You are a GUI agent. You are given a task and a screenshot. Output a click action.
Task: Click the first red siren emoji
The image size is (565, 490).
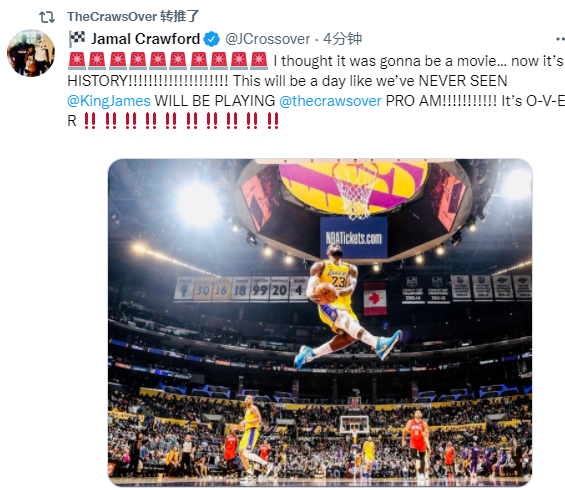pyautogui.click(x=77, y=61)
